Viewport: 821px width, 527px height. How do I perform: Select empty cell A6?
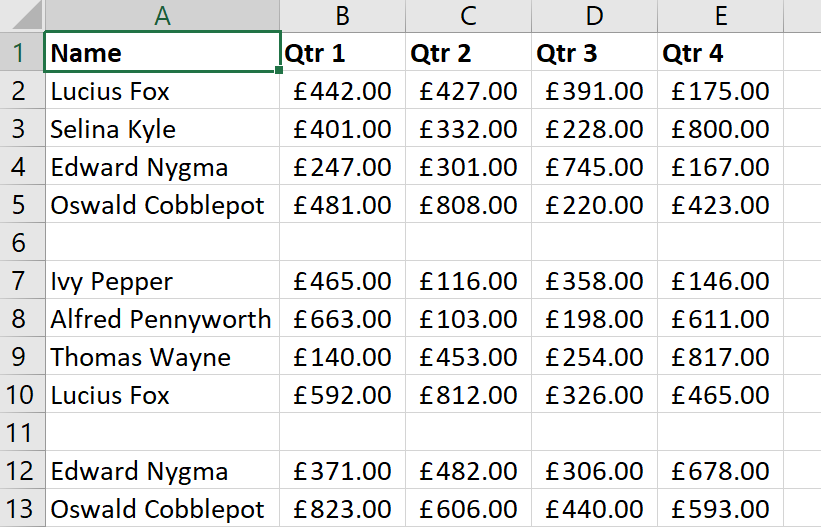pos(162,242)
